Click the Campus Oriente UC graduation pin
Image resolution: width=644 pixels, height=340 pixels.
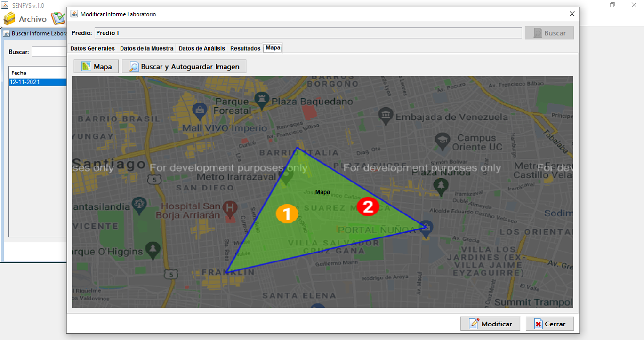point(442,141)
